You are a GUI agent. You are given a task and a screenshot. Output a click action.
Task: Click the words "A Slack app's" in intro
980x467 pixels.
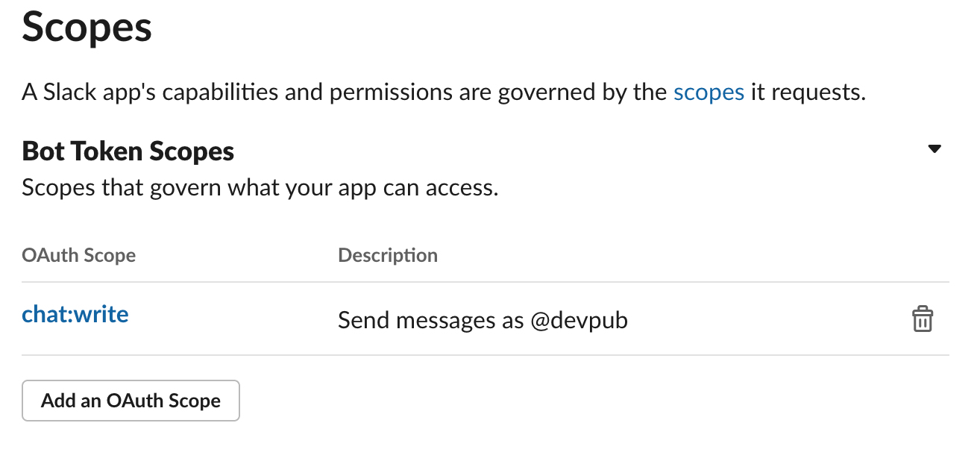click(x=89, y=93)
